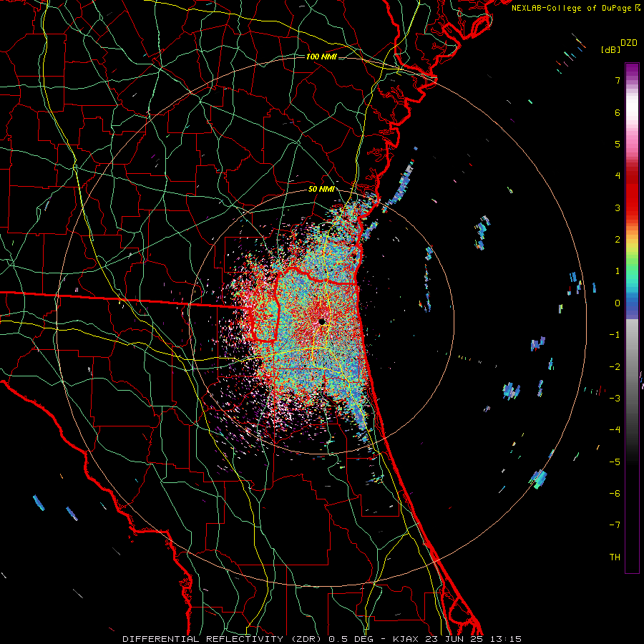Click the ZDR color scale bar
644x644 pixels.
point(632,318)
